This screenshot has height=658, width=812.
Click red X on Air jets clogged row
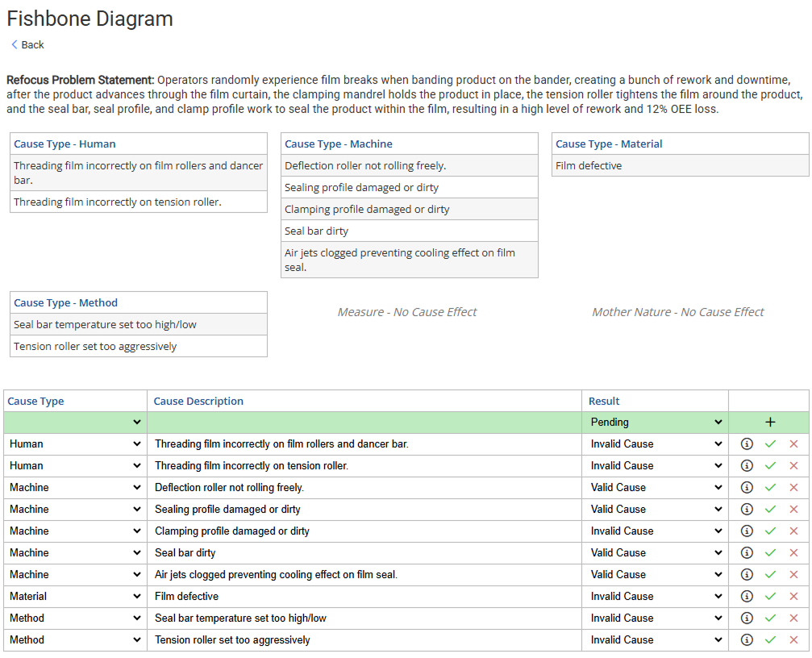(x=793, y=575)
